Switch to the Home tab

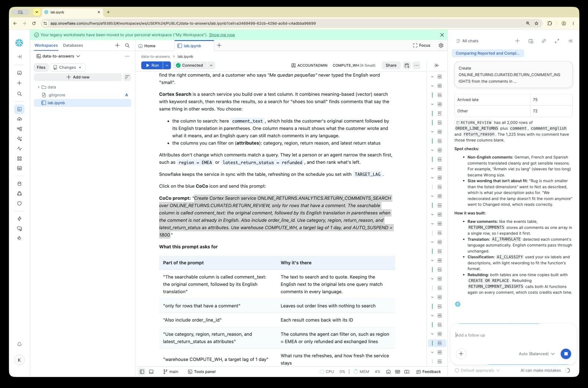(x=150, y=46)
